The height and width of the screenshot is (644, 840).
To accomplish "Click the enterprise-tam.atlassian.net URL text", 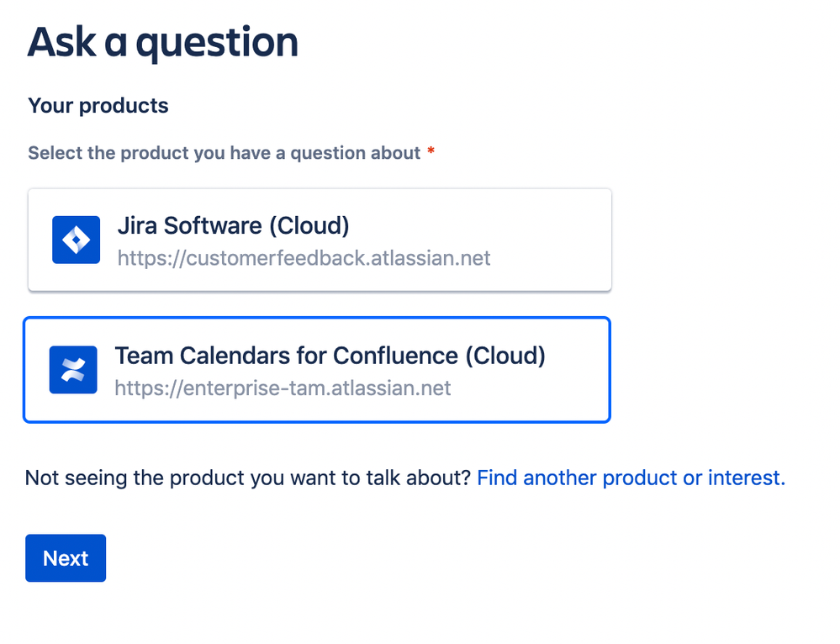I will tap(283, 388).
